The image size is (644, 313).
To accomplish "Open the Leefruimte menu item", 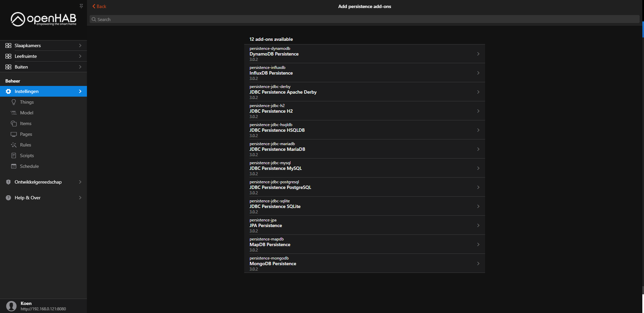I will point(43,56).
